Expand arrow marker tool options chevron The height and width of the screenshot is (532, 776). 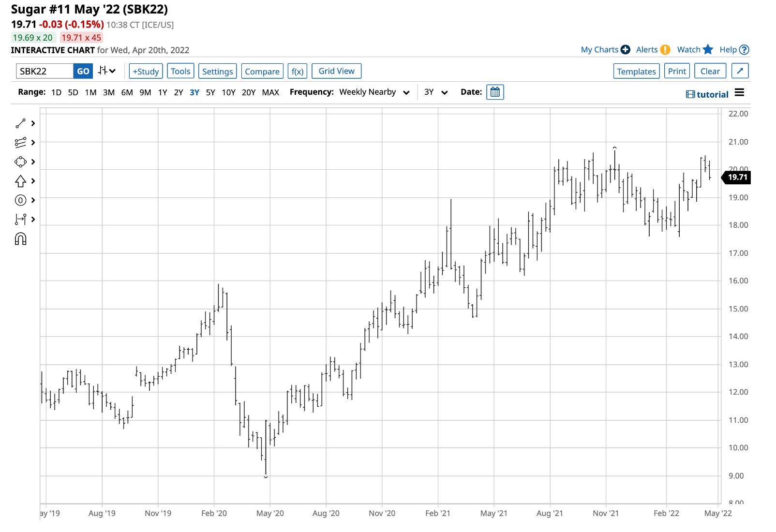[33, 181]
